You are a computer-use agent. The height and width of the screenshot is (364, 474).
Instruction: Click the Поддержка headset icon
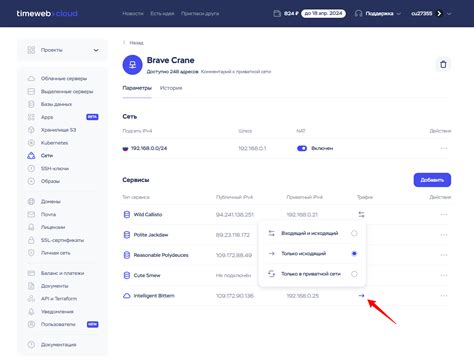358,13
